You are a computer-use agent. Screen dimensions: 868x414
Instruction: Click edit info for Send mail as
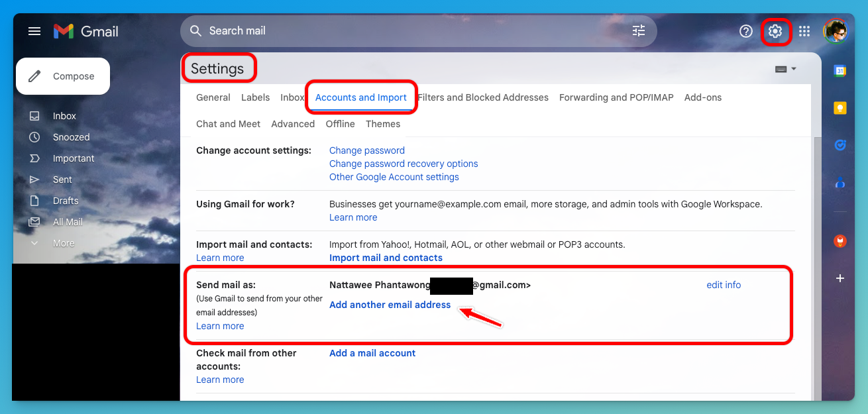pos(723,284)
